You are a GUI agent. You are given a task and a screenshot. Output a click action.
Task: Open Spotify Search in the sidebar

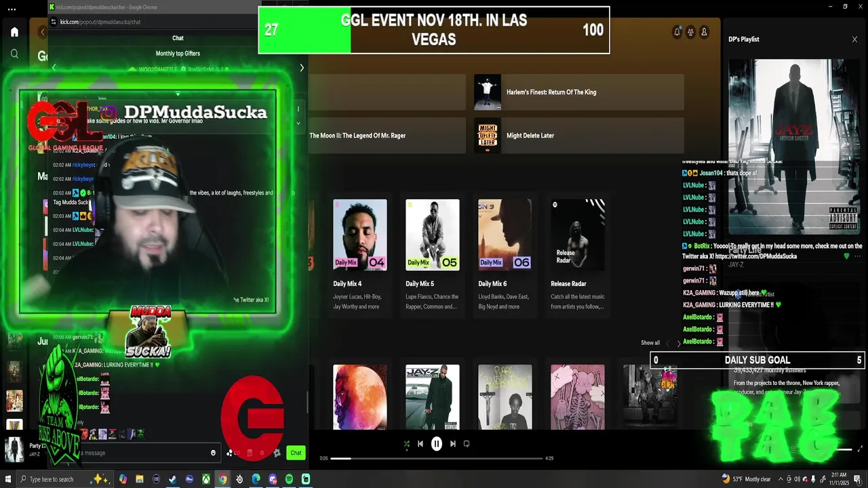click(14, 54)
